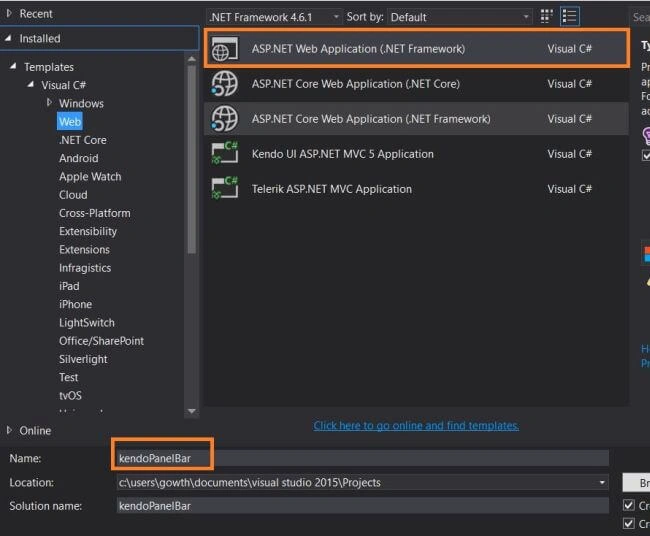Expand the Windows tree node
Image resolution: width=650 pixels, height=536 pixels.
pyautogui.click(x=49, y=102)
